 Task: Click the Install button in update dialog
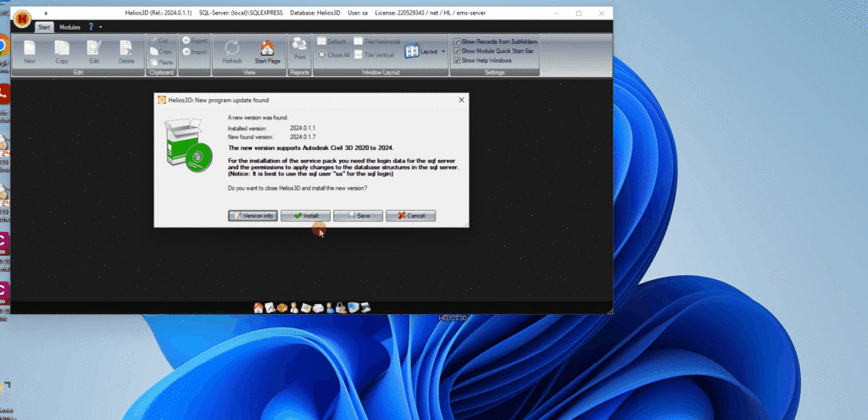305,216
